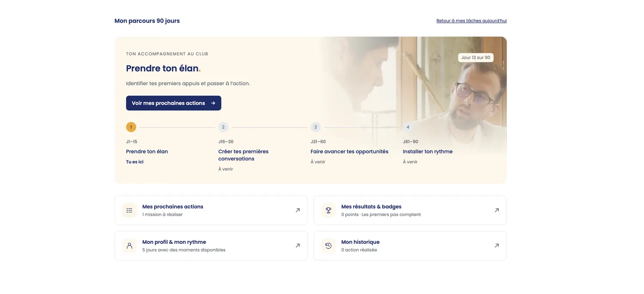
Task: Open Mon profil & mon rythme arrow icon
Action: point(298,246)
